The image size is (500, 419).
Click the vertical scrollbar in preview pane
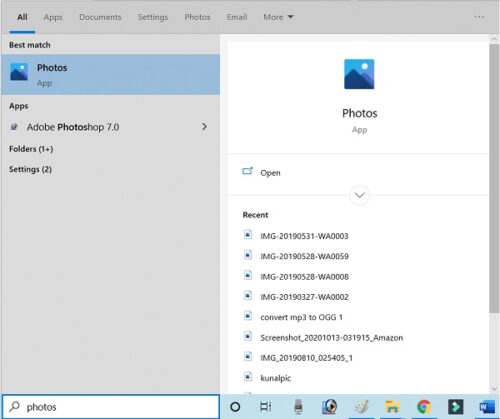[x=494, y=178]
